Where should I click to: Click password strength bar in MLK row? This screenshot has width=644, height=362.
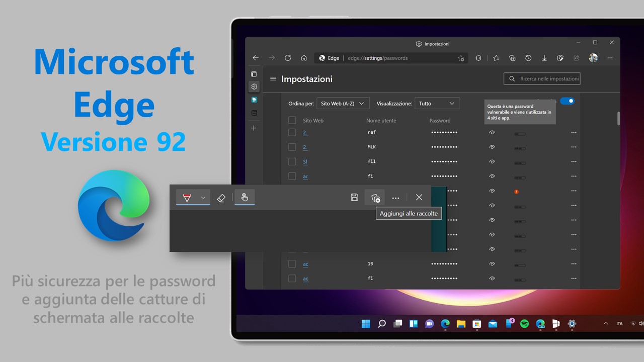[520, 149]
